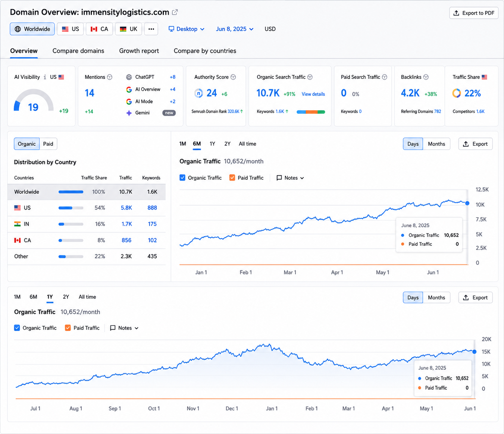Click the Worldwide traffic share bar
Image resolution: width=504 pixels, height=434 pixels.
pyautogui.click(x=71, y=192)
